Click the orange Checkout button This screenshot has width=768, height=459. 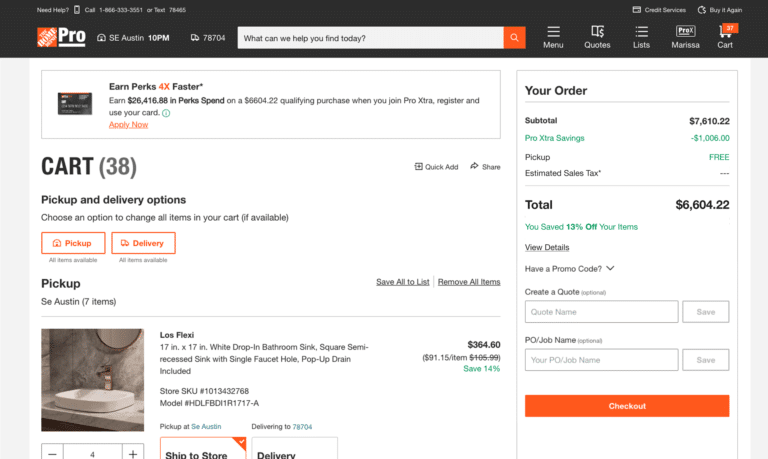pyautogui.click(x=627, y=406)
